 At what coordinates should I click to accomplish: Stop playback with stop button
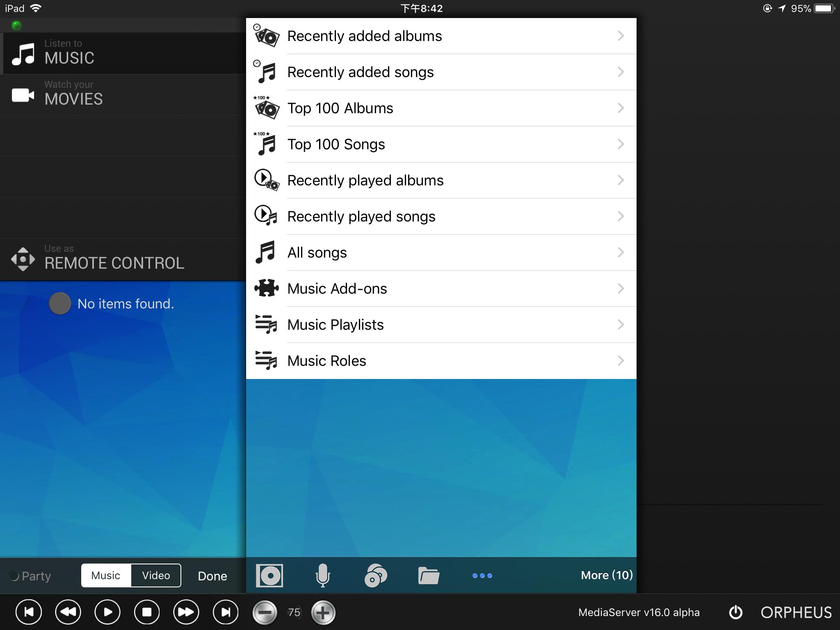tap(147, 612)
